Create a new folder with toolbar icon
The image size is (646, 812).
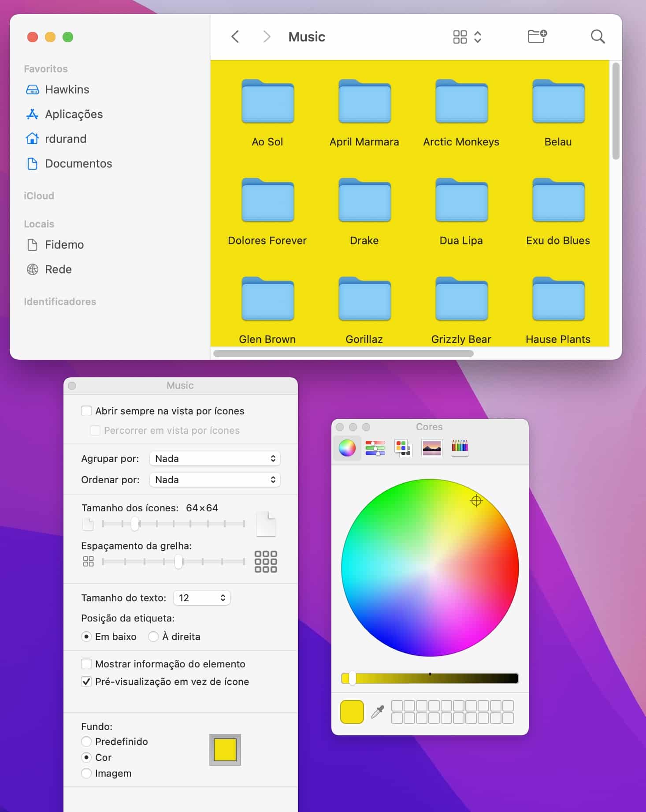[537, 37]
